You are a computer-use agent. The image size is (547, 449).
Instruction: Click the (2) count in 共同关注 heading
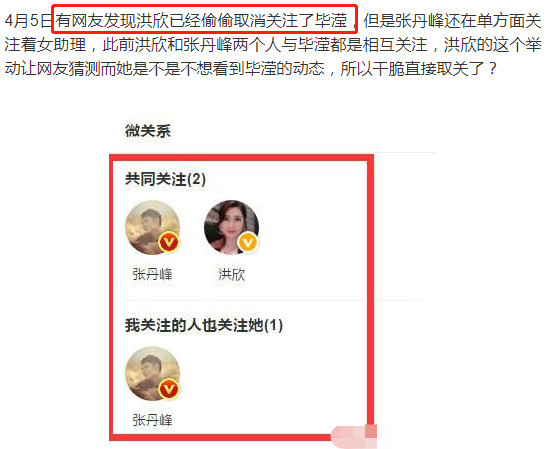[x=196, y=180]
